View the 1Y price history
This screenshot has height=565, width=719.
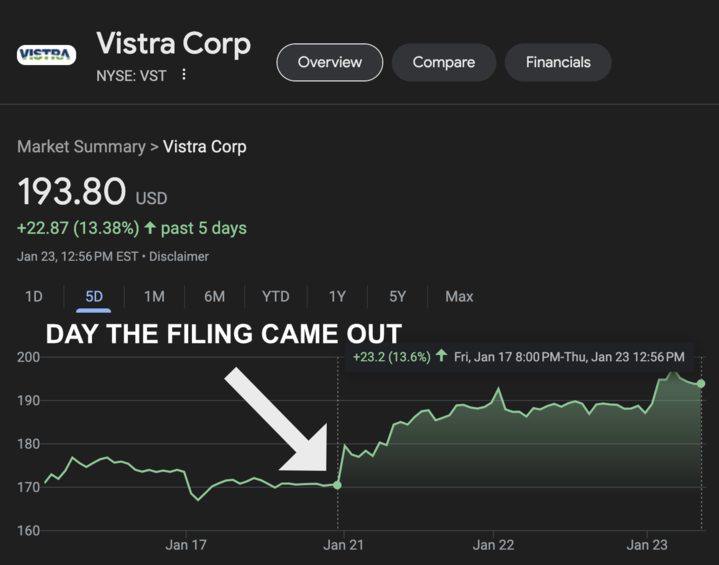(337, 296)
